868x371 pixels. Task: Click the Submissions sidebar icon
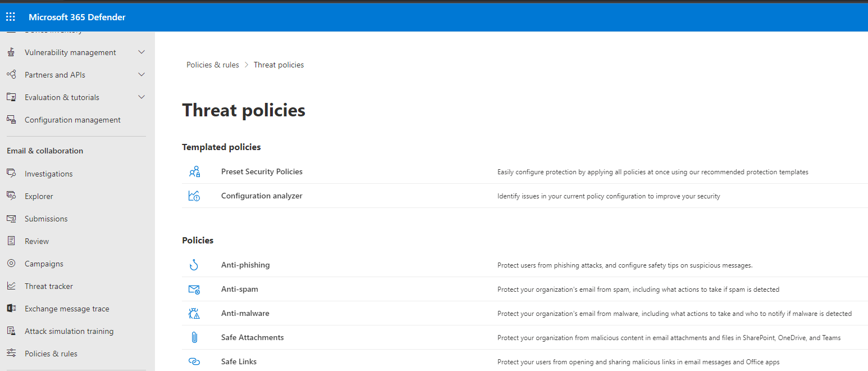[x=11, y=219]
